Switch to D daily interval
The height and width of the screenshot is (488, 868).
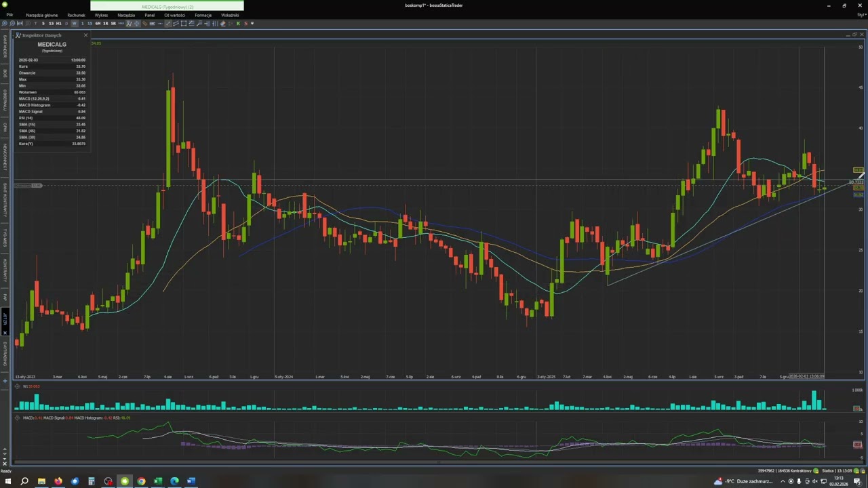click(x=66, y=23)
